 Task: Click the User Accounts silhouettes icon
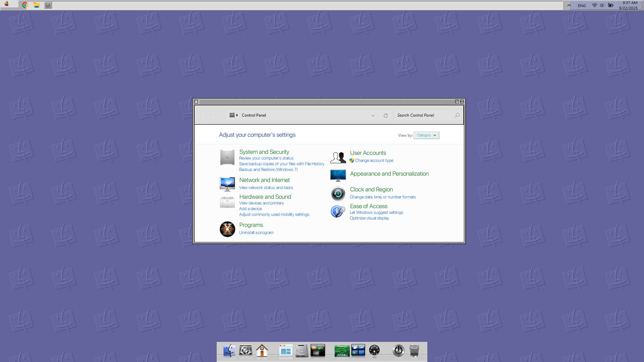tap(338, 157)
